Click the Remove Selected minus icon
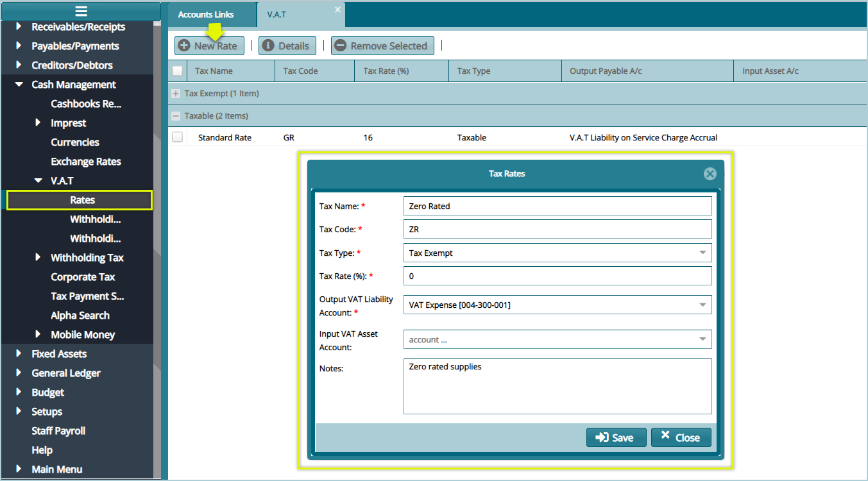 (x=341, y=46)
